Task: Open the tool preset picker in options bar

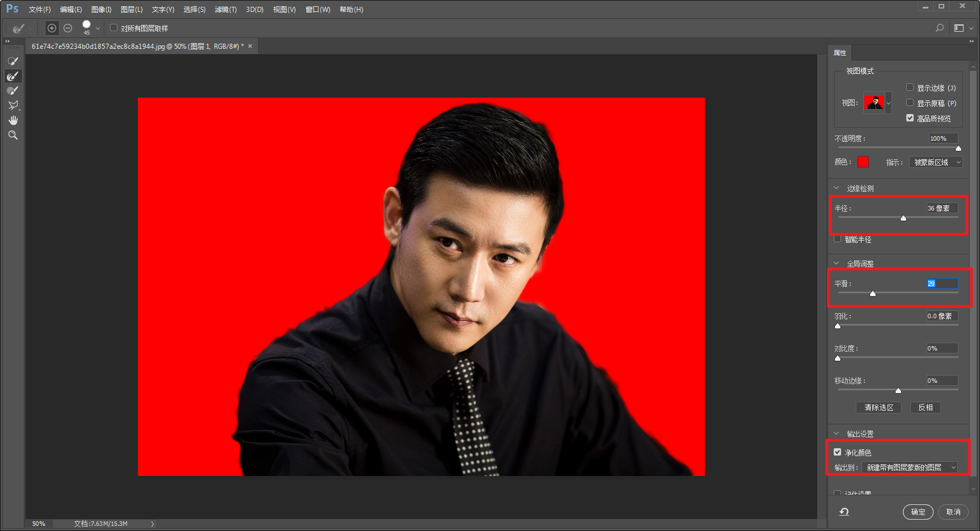Action: pyautogui.click(x=22, y=28)
